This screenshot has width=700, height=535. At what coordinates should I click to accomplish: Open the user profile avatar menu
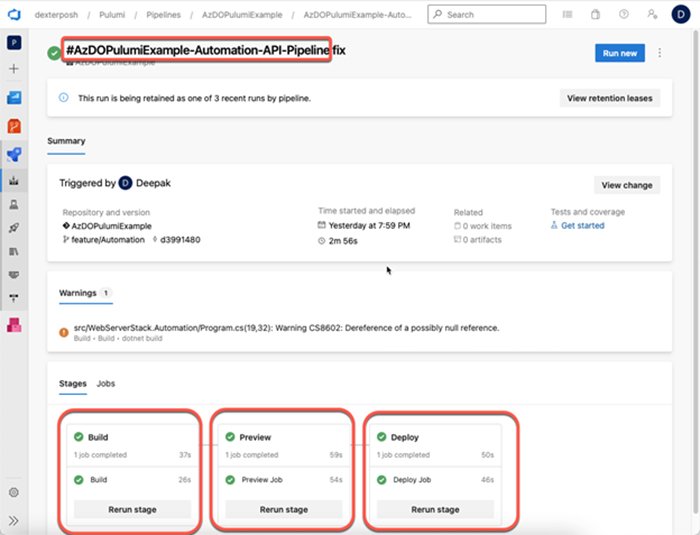(681, 15)
